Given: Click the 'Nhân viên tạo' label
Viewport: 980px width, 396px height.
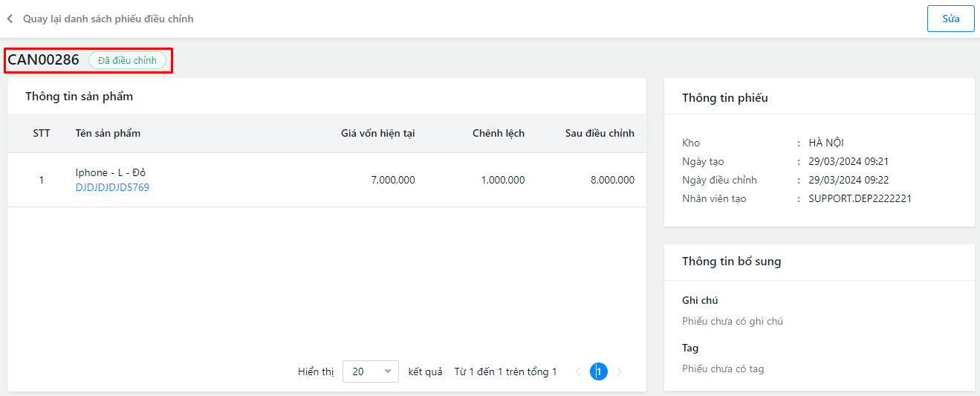Looking at the screenshot, I should click(714, 198).
